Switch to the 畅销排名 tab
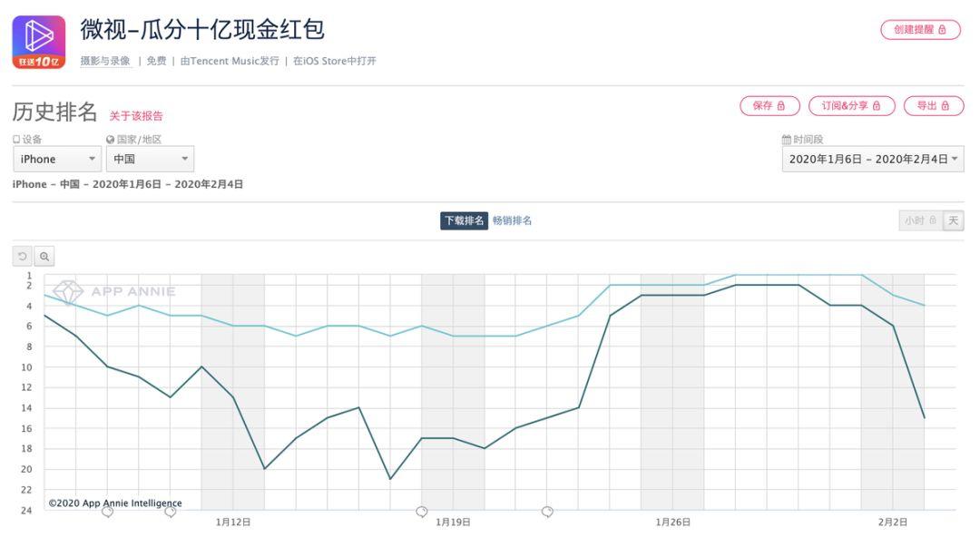 tap(512, 220)
